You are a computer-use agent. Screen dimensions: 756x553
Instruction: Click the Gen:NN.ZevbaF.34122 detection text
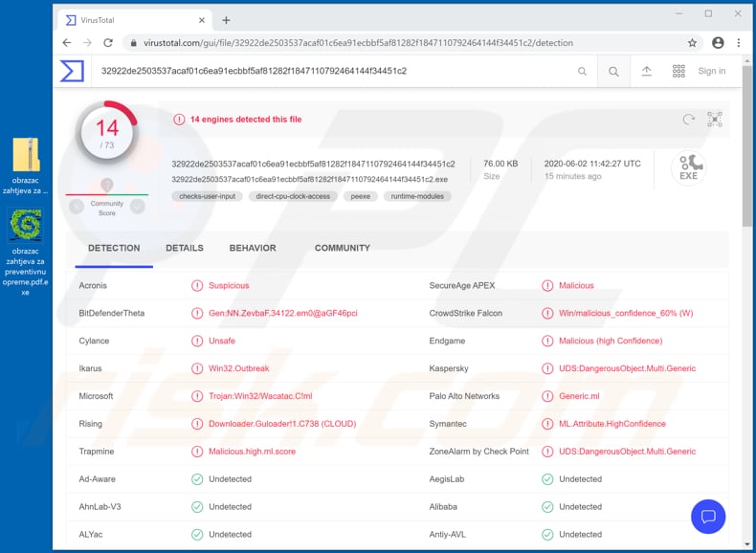coord(283,314)
